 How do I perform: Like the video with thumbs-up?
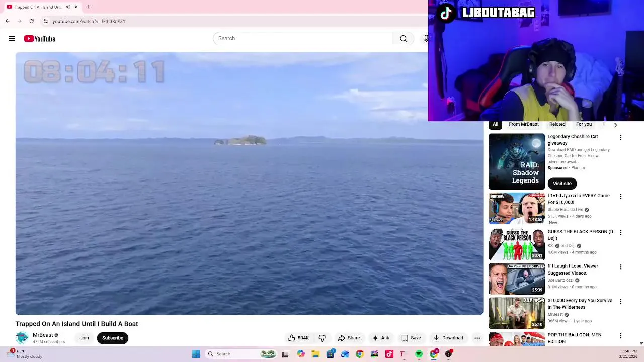pyautogui.click(x=298, y=338)
